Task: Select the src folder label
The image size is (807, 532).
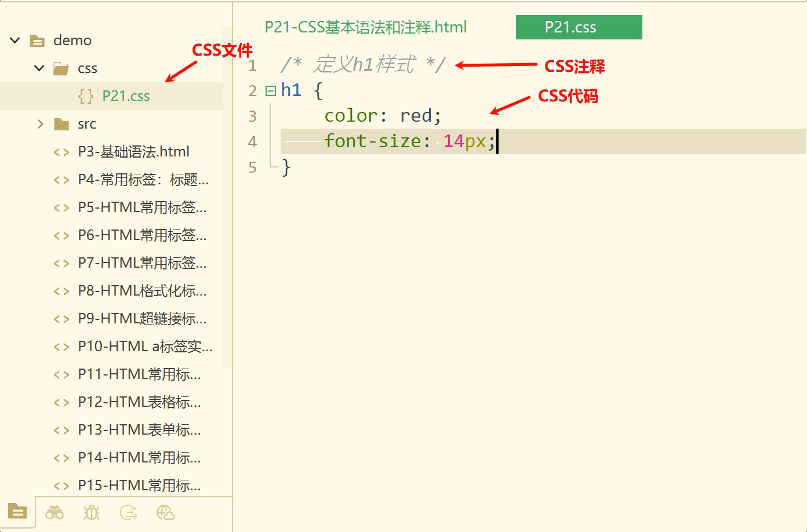Action: (87, 124)
